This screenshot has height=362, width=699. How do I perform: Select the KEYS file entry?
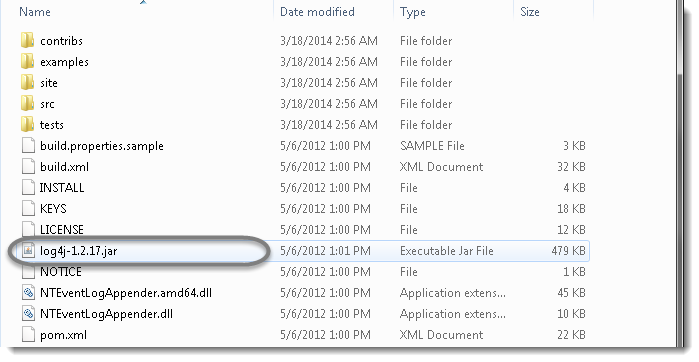53,209
